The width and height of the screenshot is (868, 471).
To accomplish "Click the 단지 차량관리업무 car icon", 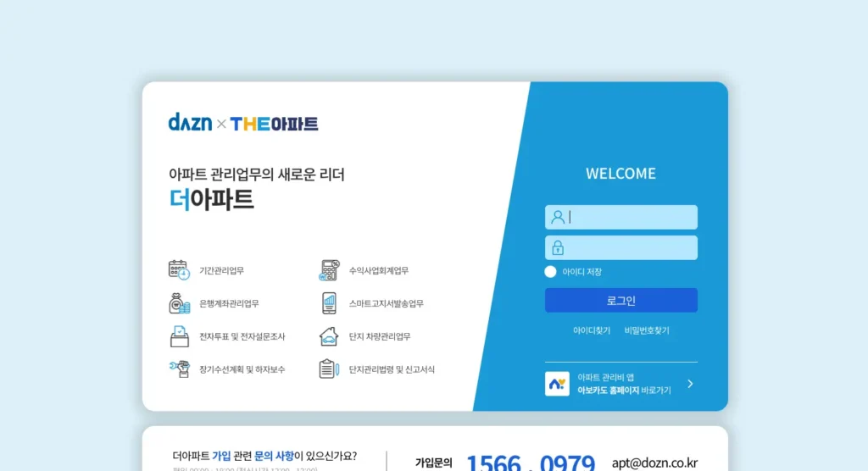I will (x=329, y=336).
